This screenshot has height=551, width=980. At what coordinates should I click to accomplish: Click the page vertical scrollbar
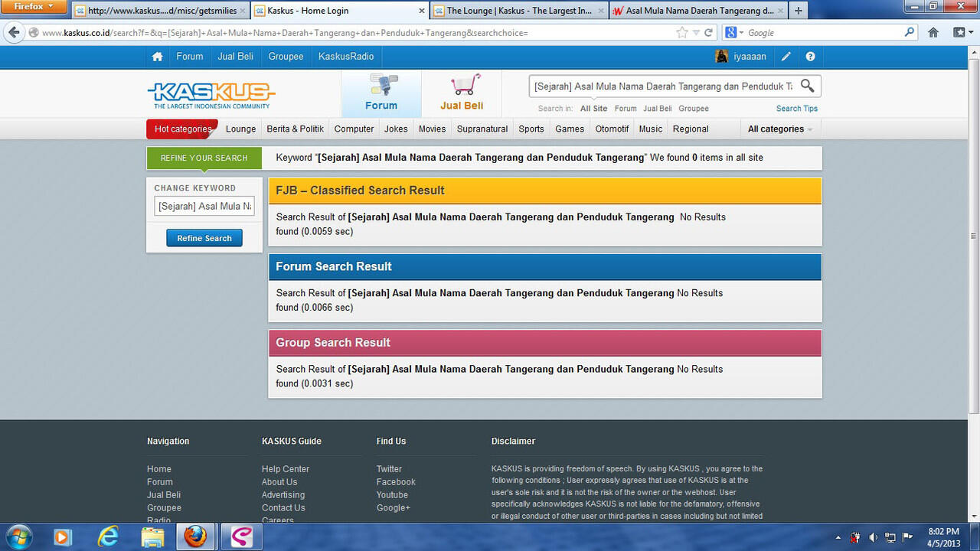click(x=974, y=235)
